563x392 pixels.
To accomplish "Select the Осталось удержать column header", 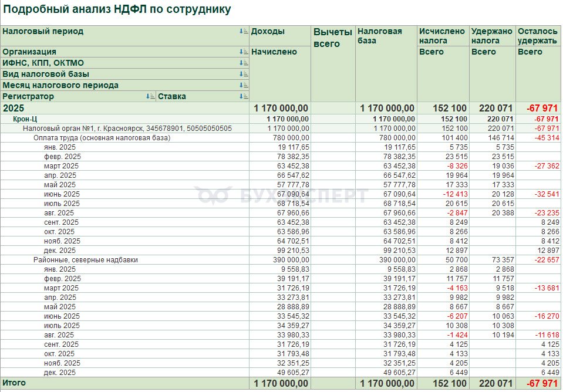I will click(x=538, y=36).
